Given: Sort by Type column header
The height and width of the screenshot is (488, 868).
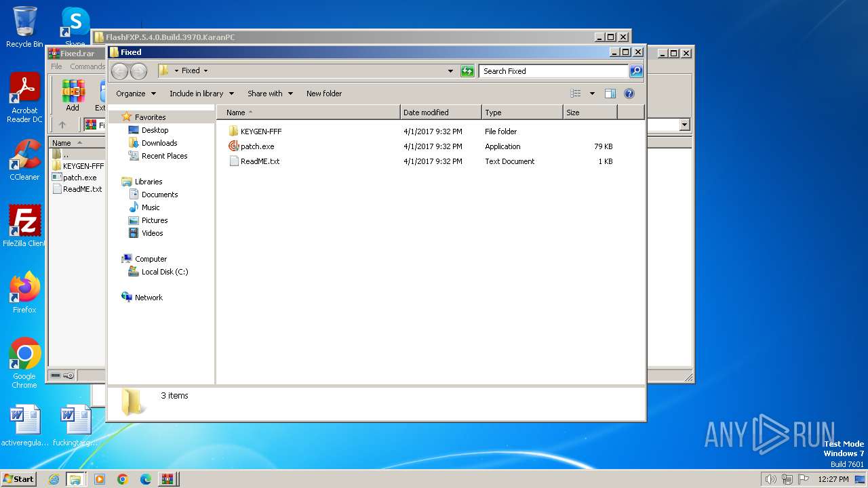Looking at the screenshot, I should tap(522, 113).
